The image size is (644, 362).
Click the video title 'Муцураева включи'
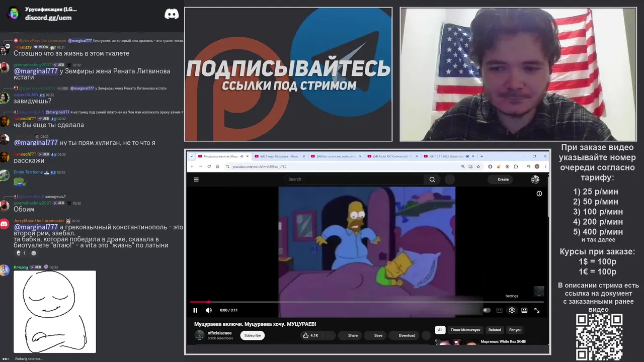point(255,324)
